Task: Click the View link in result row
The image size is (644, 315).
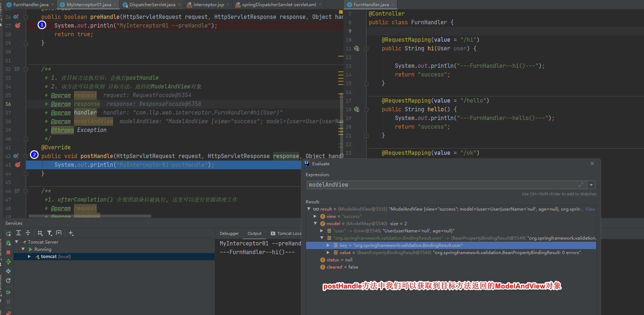Action: tap(590, 209)
